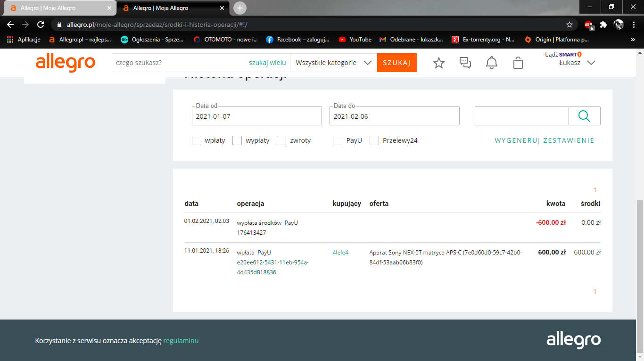Click WYGENERUJ ZESTAWIENIE link
Viewport: 644px width, 361px height.
point(544,140)
